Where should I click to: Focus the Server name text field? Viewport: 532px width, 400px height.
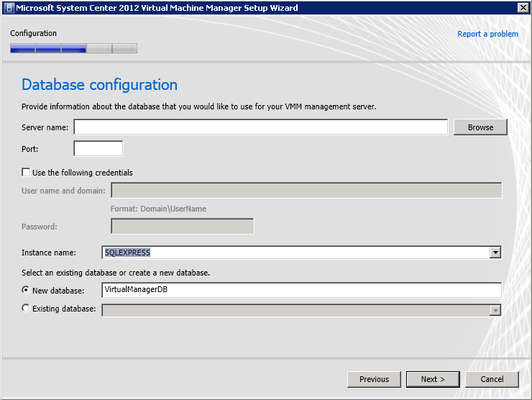coord(261,127)
